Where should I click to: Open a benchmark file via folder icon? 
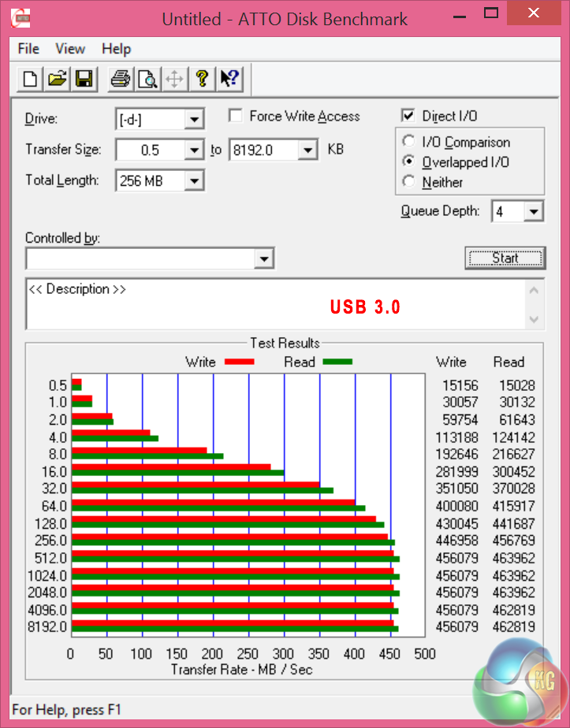click(x=57, y=79)
